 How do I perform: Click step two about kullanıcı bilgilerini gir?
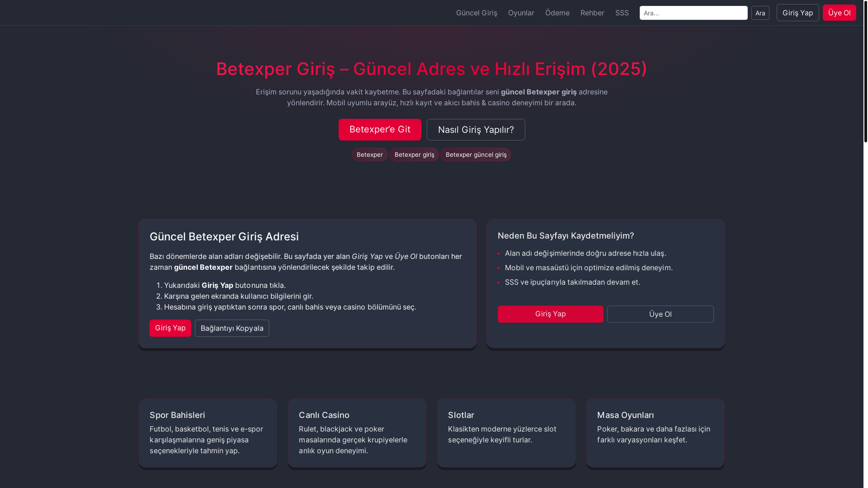239,296
